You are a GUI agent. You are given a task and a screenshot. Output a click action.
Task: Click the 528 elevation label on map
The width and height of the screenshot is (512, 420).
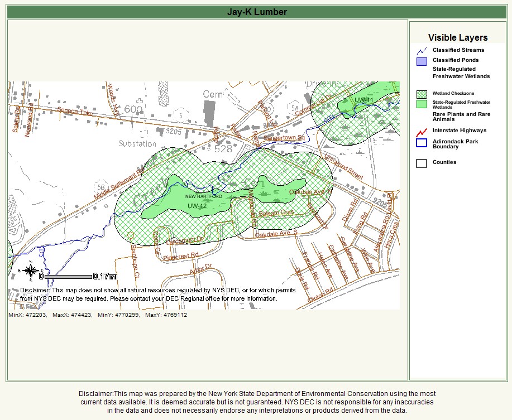(x=223, y=149)
